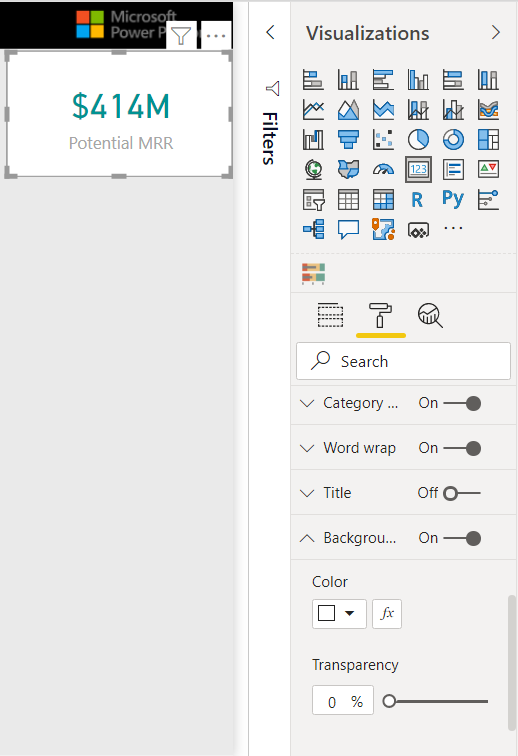Select the Pie chart visualization icon
This screenshot has width=518, height=756.
click(x=418, y=140)
